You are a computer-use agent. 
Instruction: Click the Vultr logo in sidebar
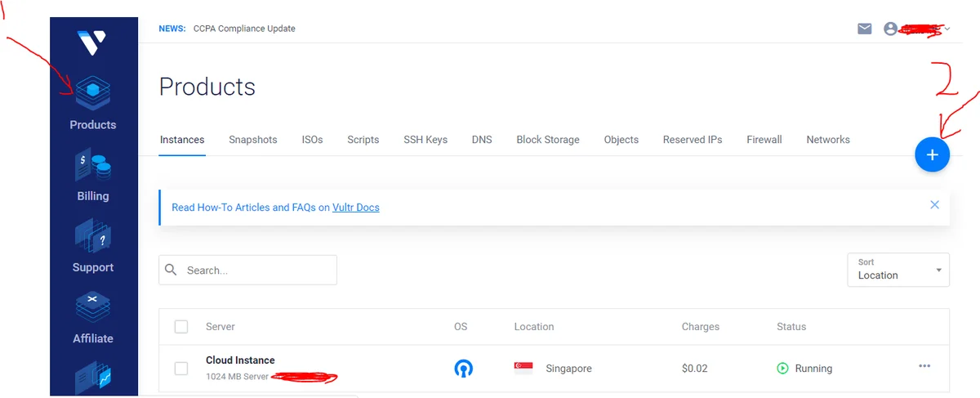[x=92, y=42]
